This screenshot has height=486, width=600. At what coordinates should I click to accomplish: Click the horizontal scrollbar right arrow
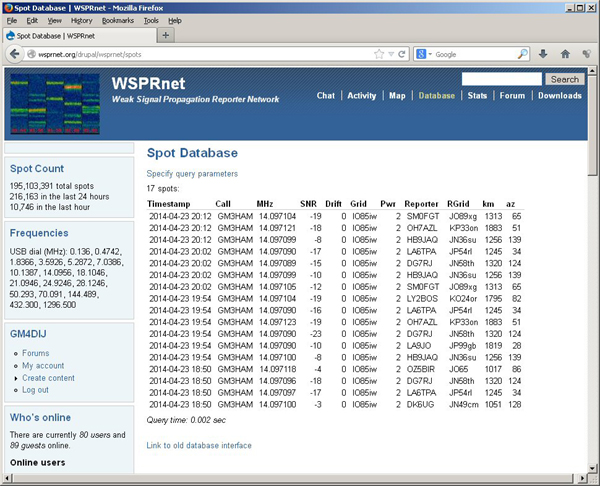(x=582, y=478)
